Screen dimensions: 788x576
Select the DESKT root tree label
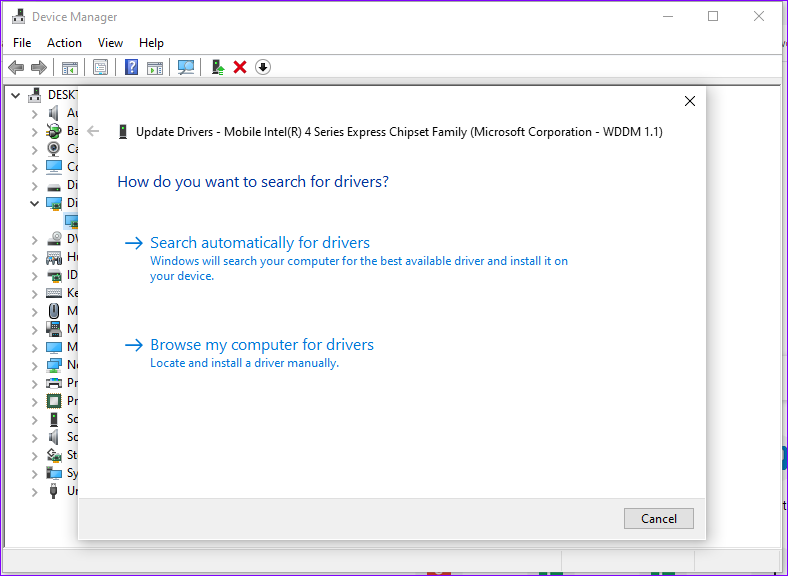pyautogui.click(x=63, y=94)
